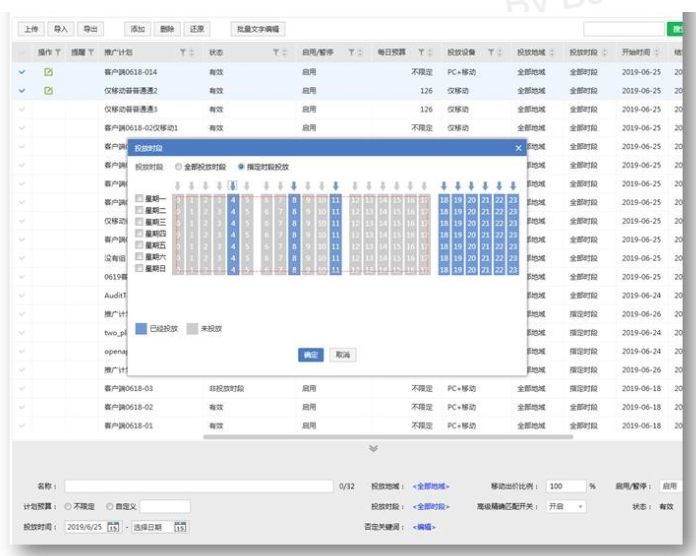This screenshot has height=556, width=696.
Task: Click the 名称 input field
Action: click(199, 486)
